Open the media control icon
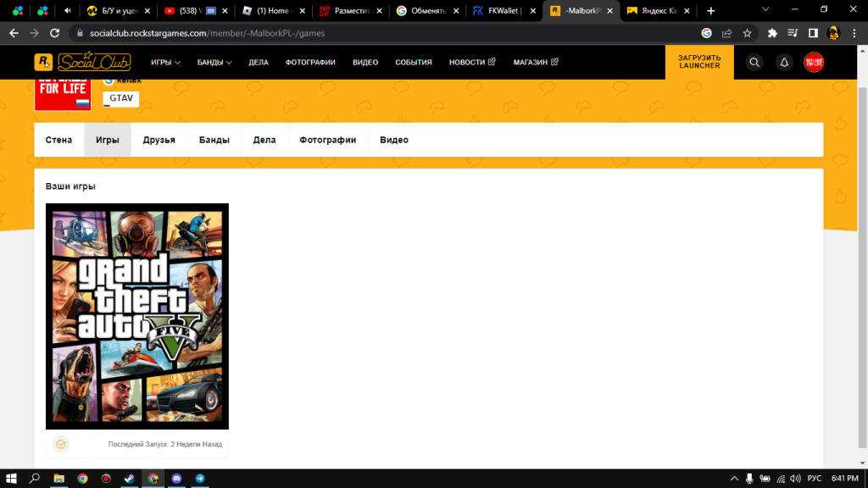Viewport: 868px width, 488px height. (793, 33)
